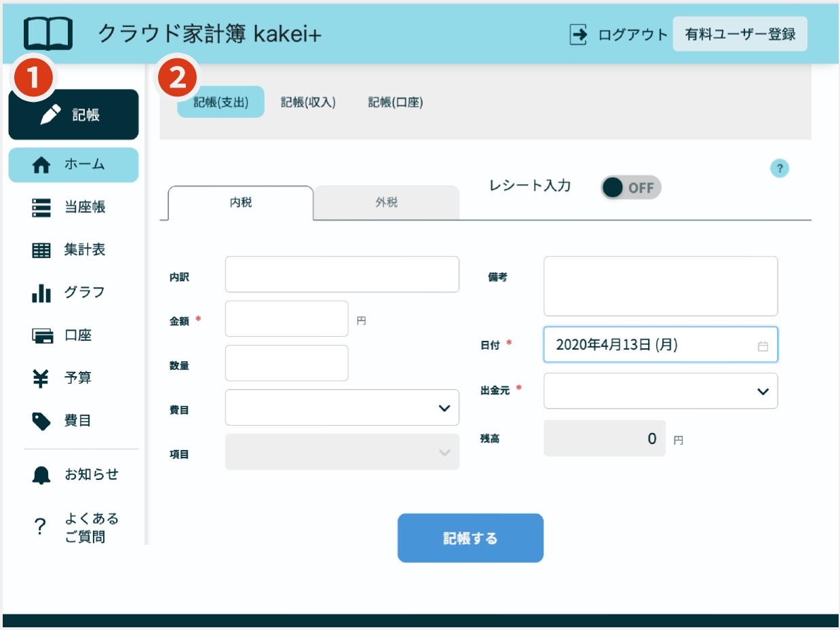Open ホーム from the sidebar
Screen dimensions: 840x630
[73, 165]
